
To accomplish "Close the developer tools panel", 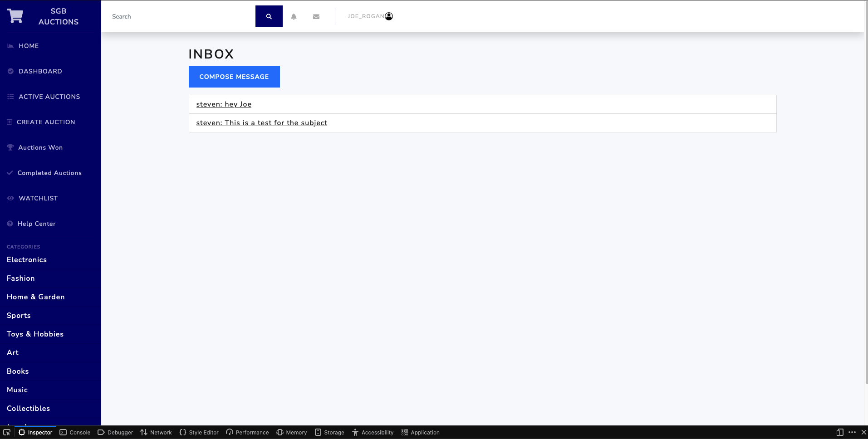I will (864, 432).
